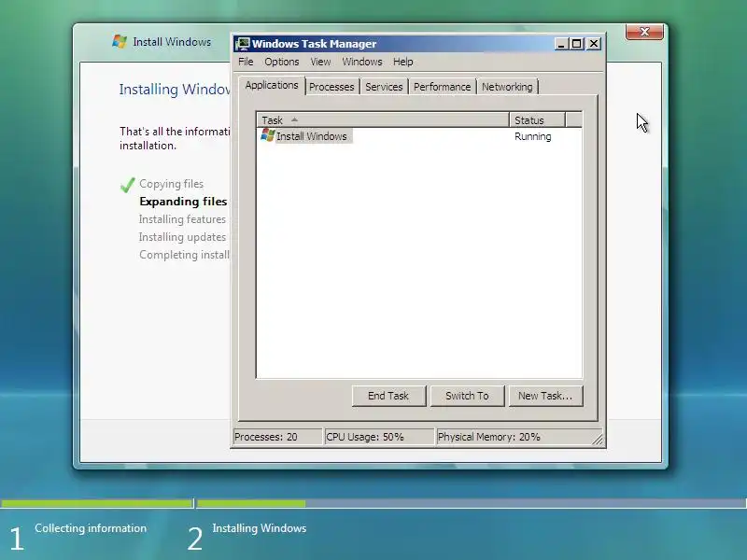
Task: Click the Installing Windows stage label at bottom
Action: [260, 528]
